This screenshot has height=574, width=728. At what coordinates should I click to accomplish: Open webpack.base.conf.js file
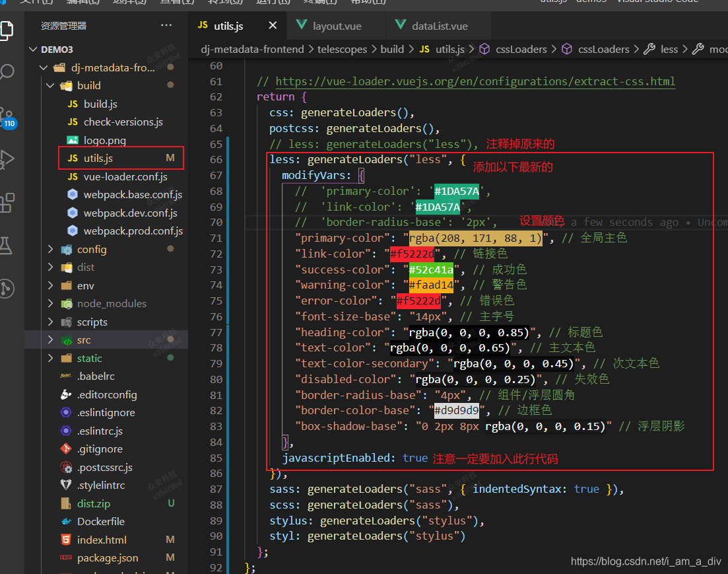[x=133, y=195]
